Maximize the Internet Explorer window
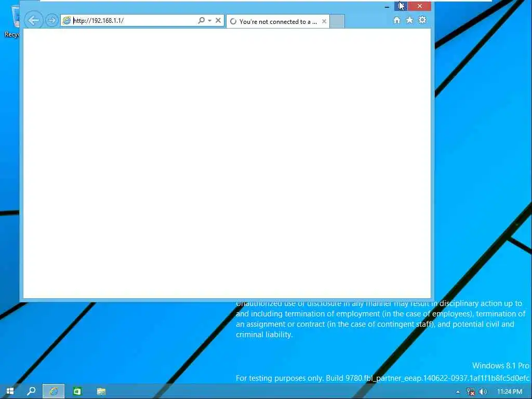 coord(401,6)
